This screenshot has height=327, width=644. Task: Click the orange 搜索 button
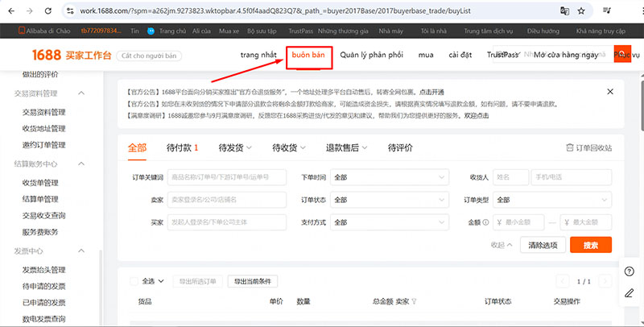590,245
